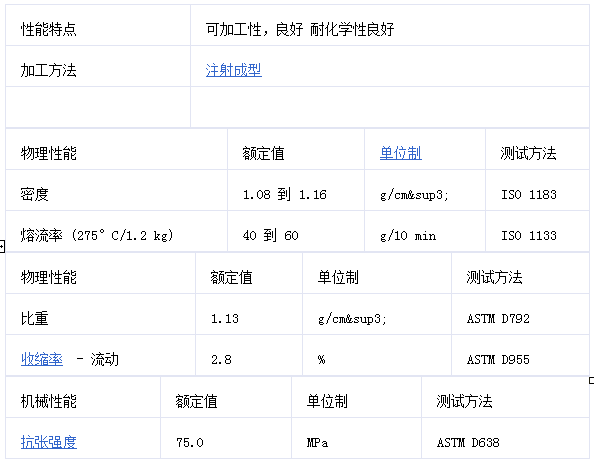Select the 单位制 header above the % unit
Image resolution: width=594 pixels, height=463 pixels.
click(338, 277)
